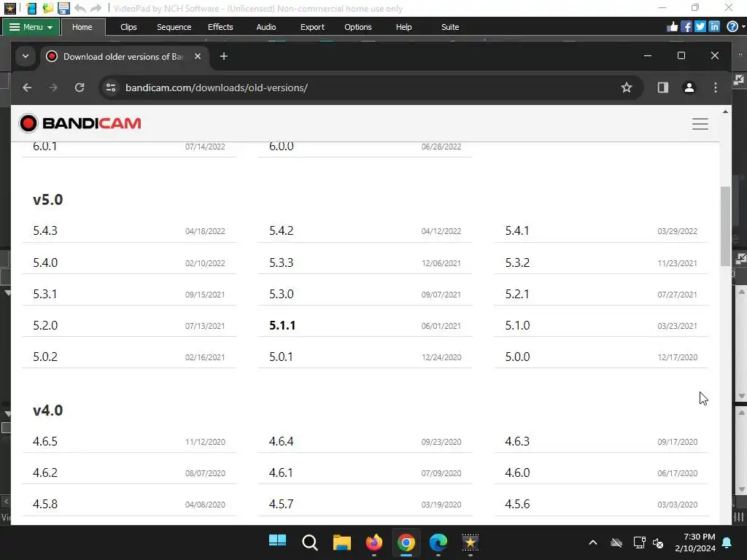747x560 pixels.
Task: Open the clock showing 7:30 PM
Action: coord(695,542)
